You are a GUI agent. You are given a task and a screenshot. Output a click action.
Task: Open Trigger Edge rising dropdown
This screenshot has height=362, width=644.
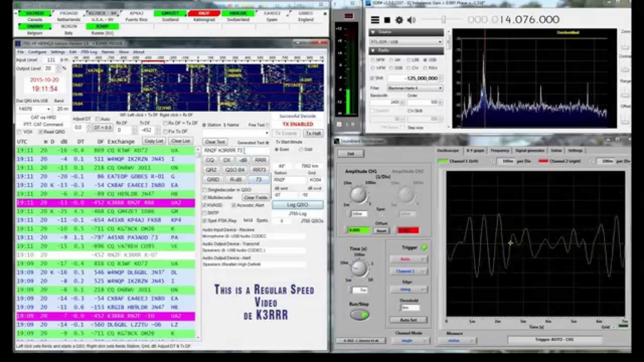coord(409,289)
